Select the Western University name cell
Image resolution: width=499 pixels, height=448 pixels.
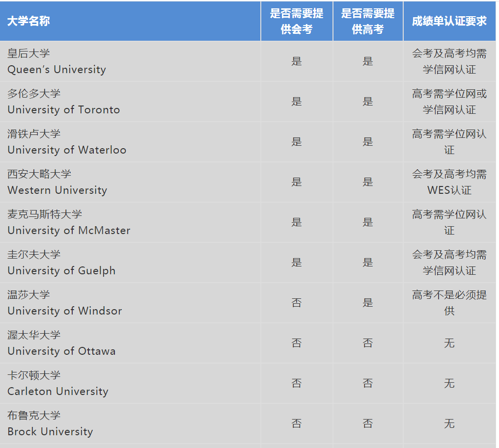coord(57,182)
